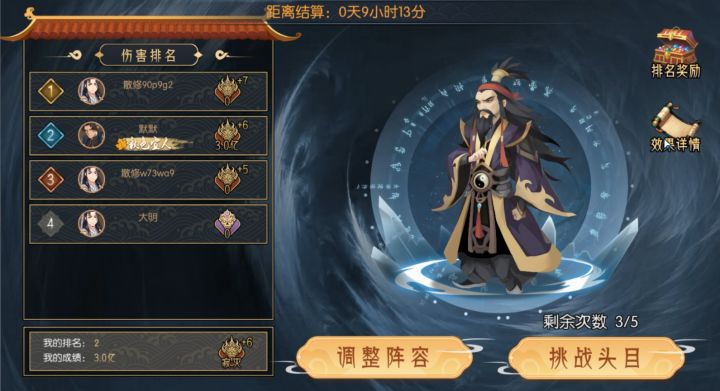Select avatar of player 大明

tap(91, 223)
